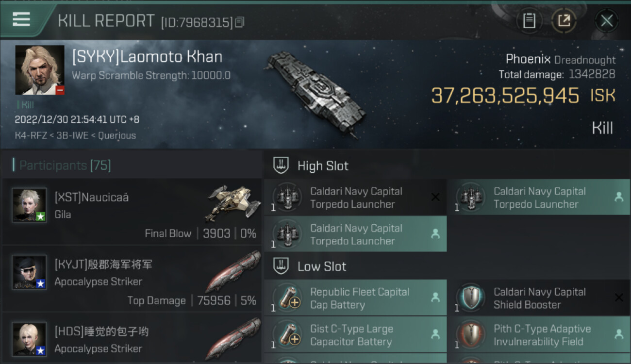The image size is (631, 364).
Task: Click the Caldari Navy Capital Shield Booster icon
Action: pos(471,298)
